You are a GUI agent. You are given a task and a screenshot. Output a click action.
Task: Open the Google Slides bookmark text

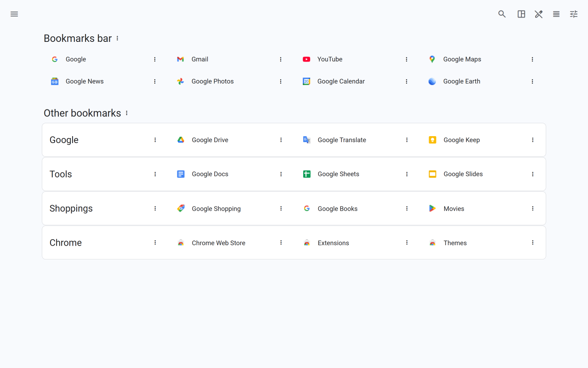tap(463, 174)
